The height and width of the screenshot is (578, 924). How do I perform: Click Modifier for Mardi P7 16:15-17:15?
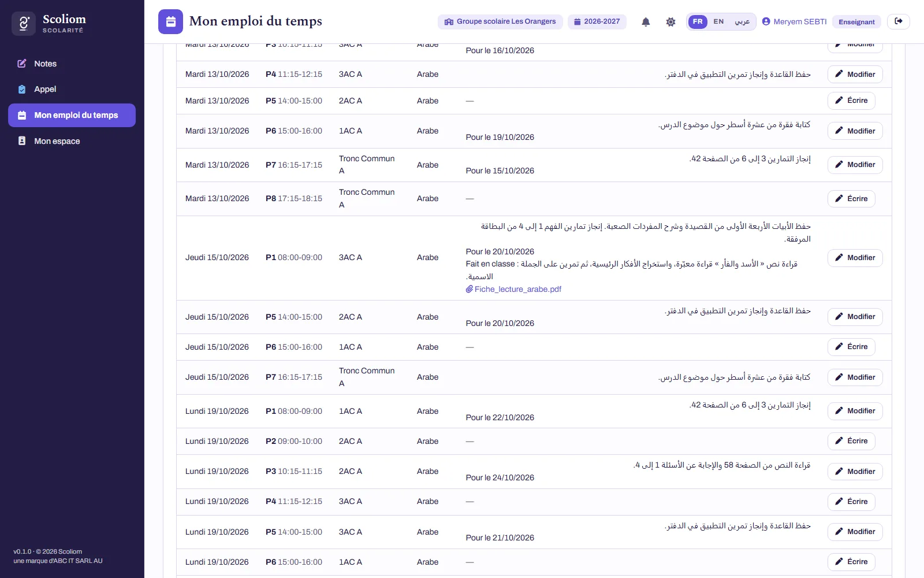pyautogui.click(x=855, y=165)
